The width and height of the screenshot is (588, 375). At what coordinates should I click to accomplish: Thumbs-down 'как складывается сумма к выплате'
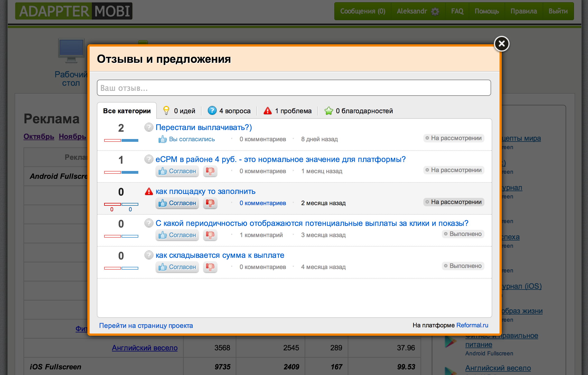(x=210, y=267)
